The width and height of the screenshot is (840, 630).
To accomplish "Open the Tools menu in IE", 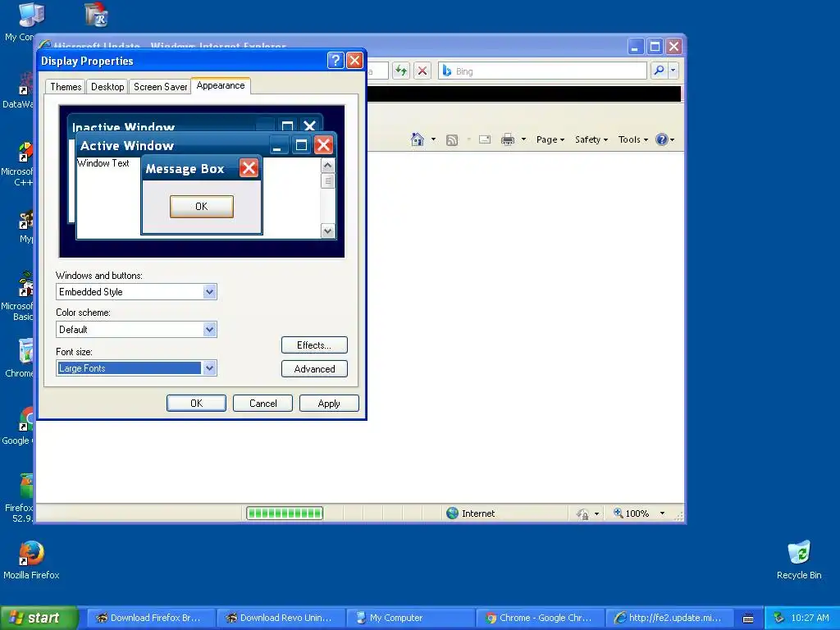I will [x=633, y=139].
